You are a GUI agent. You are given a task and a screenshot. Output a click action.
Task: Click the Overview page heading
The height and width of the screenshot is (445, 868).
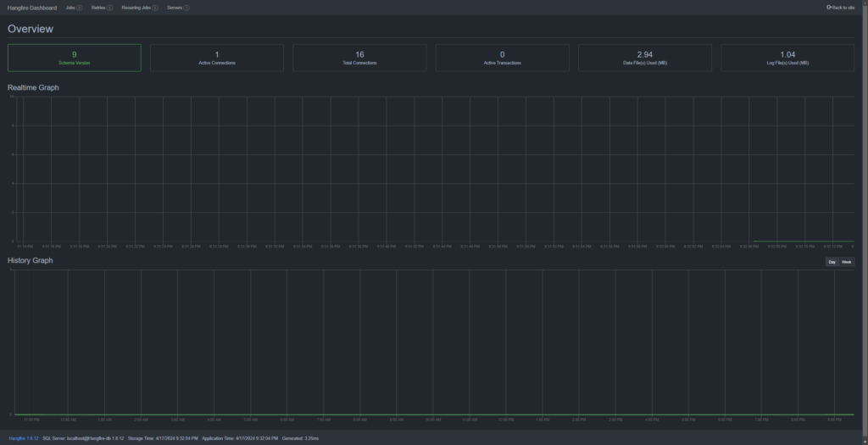point(31,29)
